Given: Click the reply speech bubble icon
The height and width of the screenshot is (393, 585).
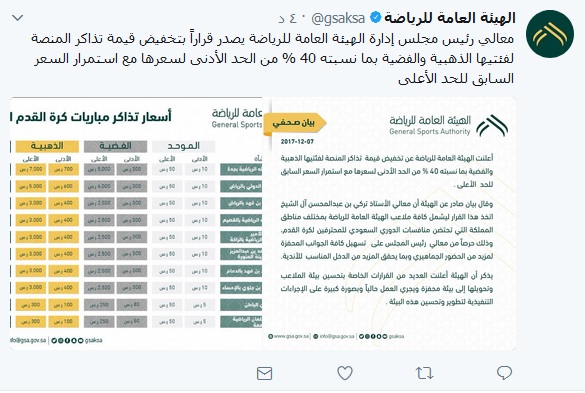Looking at the screenshot, I should (504, 372).
